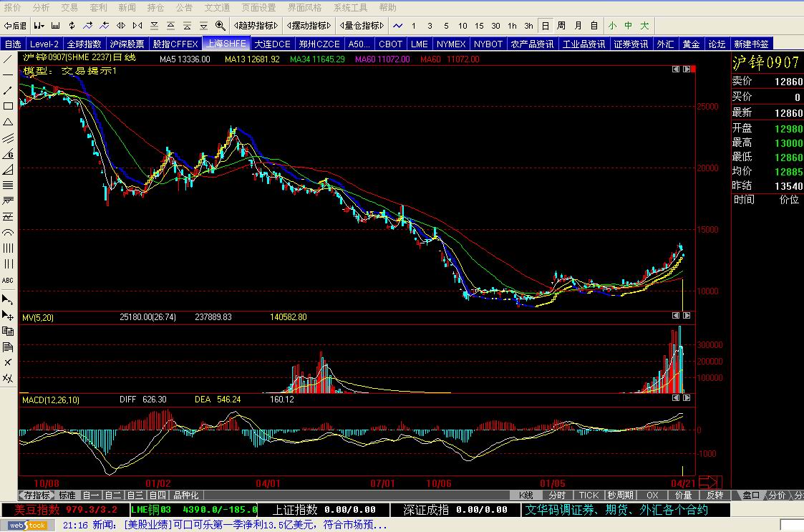Click the bar scale ruler icon

click(55, 26)
